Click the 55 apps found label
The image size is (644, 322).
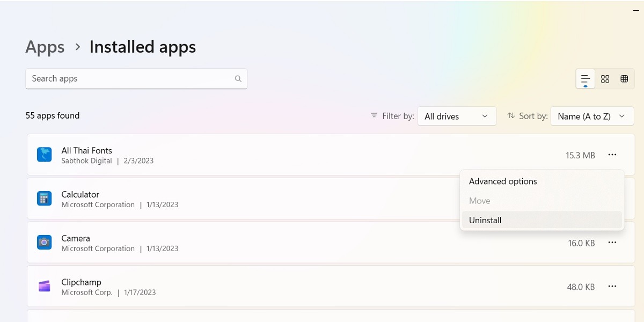(x=52, y=115)
